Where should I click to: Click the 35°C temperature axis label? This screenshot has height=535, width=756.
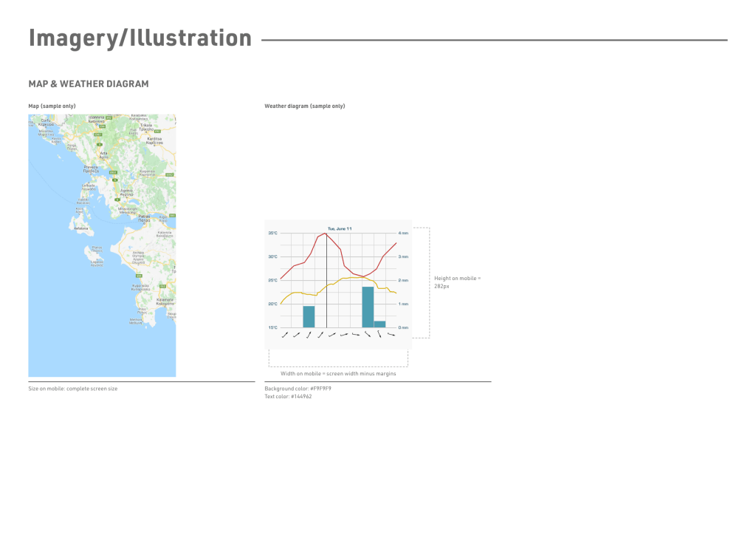[x=272, y=234]
